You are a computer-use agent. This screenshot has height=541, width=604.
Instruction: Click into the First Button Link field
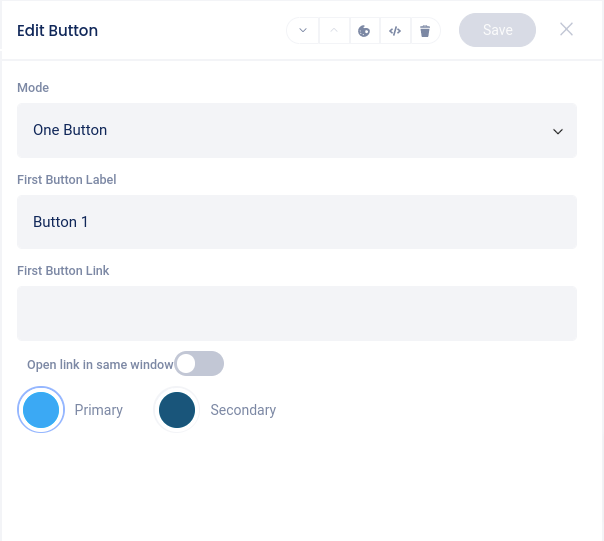pyautogui.click(x=297, y=313)
